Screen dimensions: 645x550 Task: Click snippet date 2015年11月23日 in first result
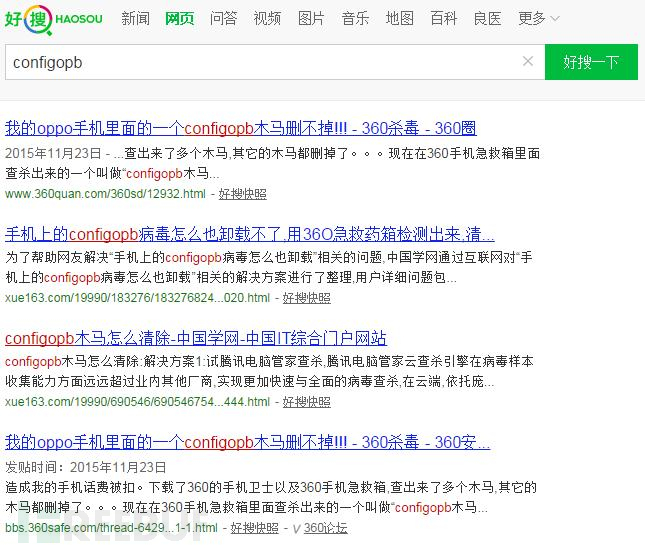point(53,153)
